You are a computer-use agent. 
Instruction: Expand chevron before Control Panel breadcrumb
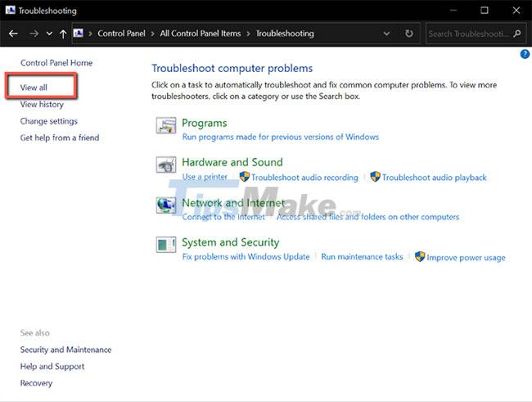click(x=90, y=34)
